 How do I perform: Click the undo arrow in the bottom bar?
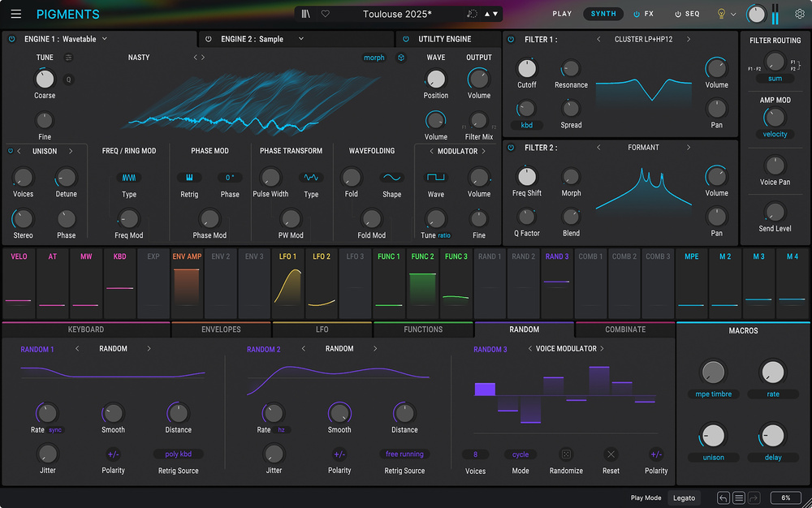[723, 497]
